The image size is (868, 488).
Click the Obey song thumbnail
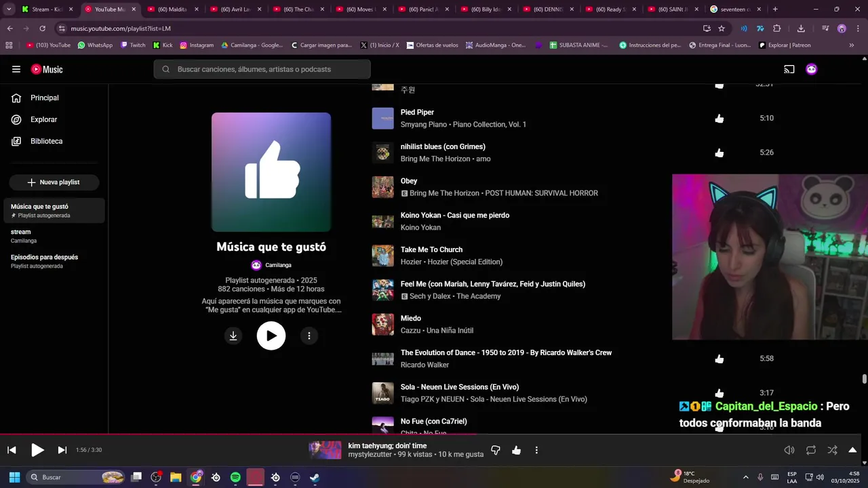[383, 187]
